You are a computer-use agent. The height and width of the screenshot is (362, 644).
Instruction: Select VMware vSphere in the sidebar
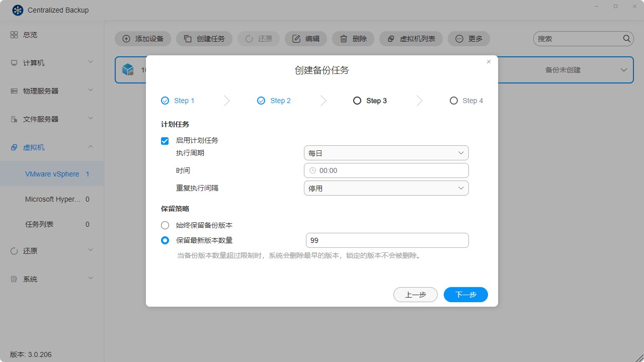coord(52,173)
